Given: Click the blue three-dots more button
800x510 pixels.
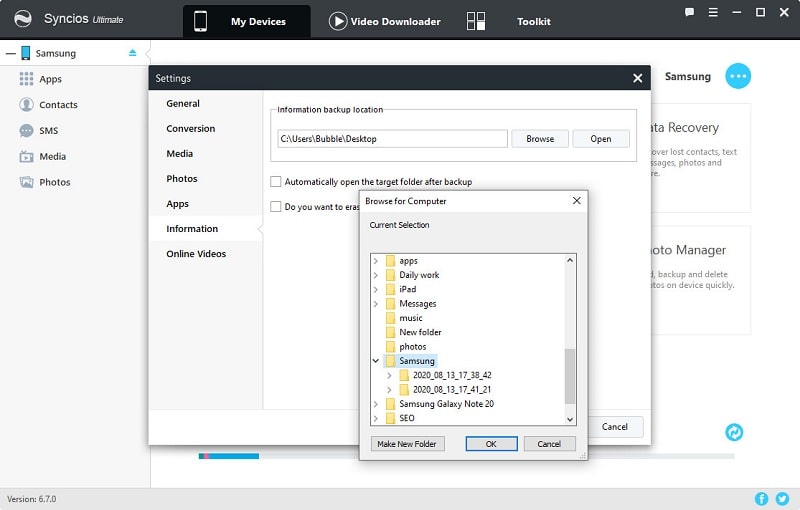Looking at the screenshot, I should 738,76.
